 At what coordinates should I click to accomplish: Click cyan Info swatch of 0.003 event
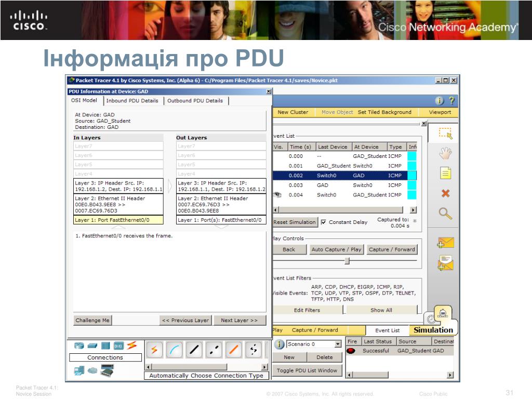point(411,185)
